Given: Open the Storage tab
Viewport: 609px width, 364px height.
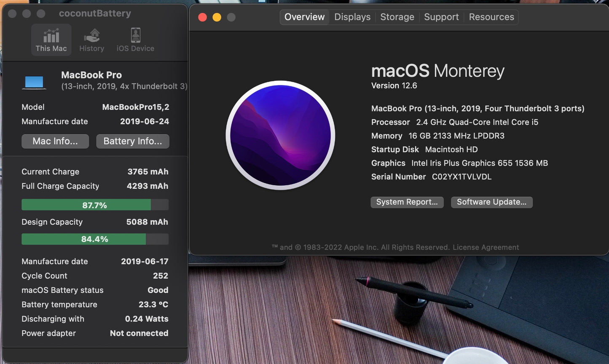Looking at the screenshot, I should [x=397, y=17].
